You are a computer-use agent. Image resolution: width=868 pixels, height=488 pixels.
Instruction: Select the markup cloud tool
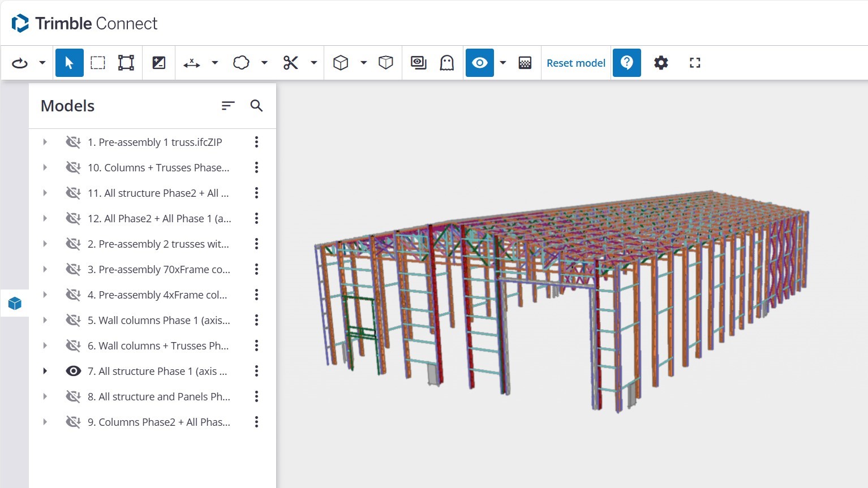point(241,63)
